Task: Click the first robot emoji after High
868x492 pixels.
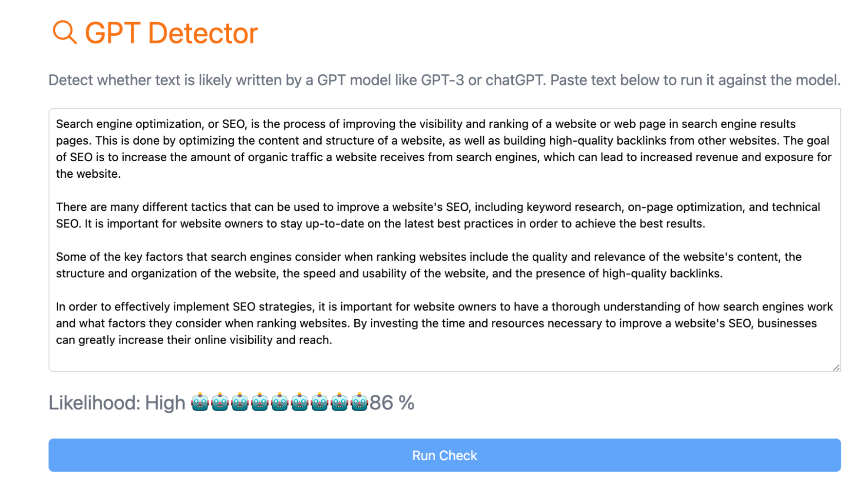Action: point(200,402)
